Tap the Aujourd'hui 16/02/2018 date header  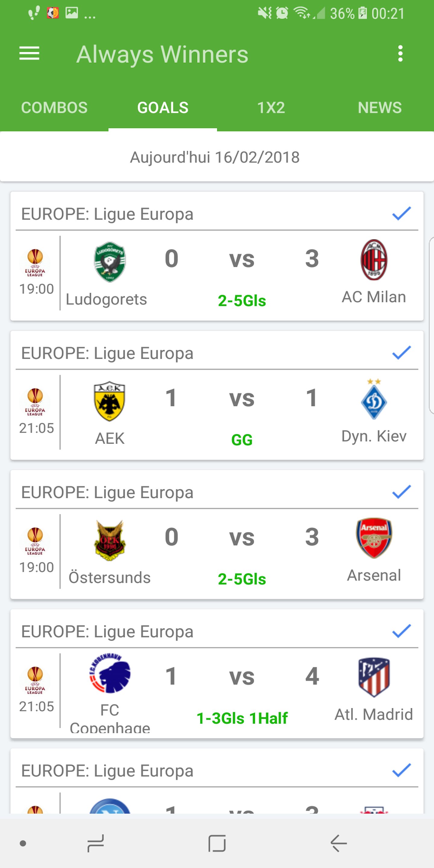215,157
